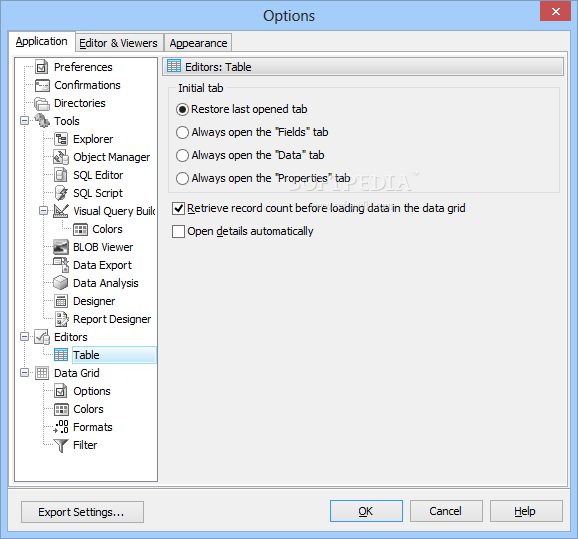578x539 pixels.
Task: Select Object Manager label under Tools
Action: click(112, 157)
